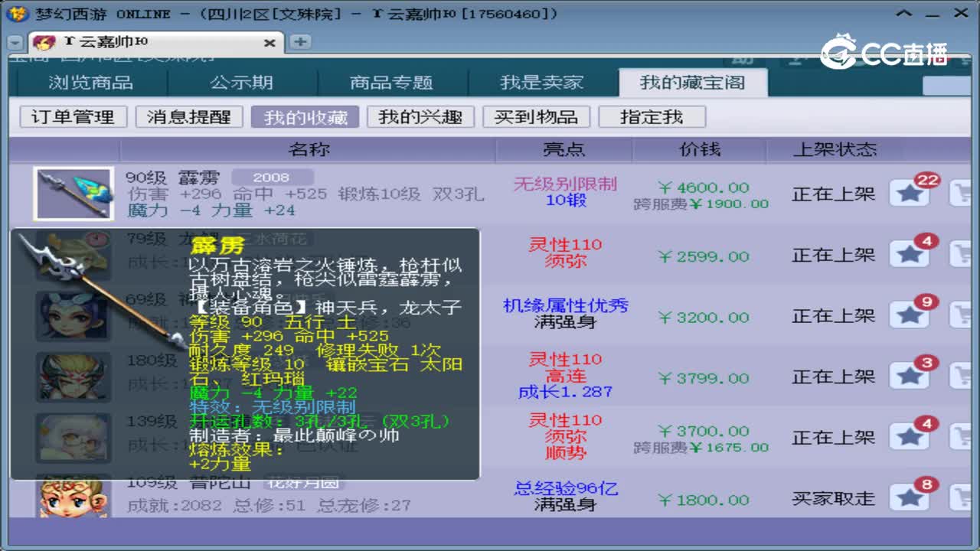
Task: Open 买到物品 section
Action: tap(536, 117)
